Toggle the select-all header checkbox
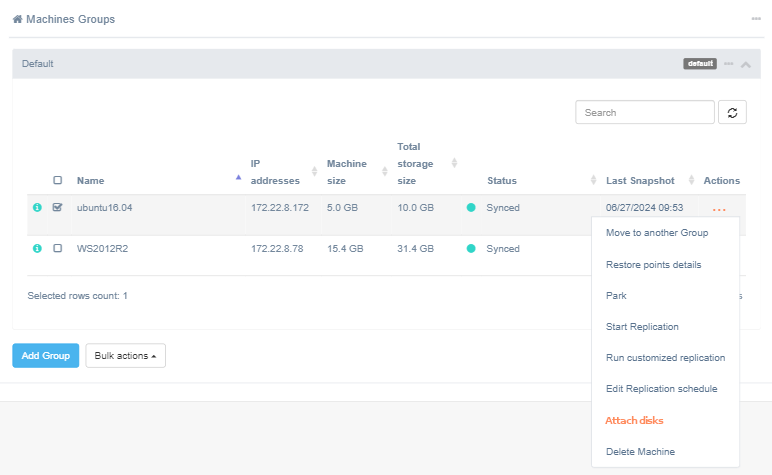 tap(57, 181)
